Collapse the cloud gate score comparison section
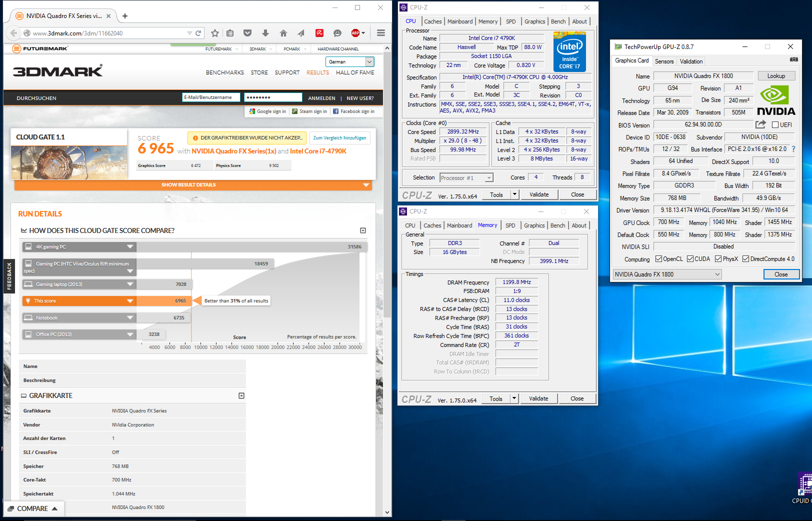812x521 pixels. point(363,230)
